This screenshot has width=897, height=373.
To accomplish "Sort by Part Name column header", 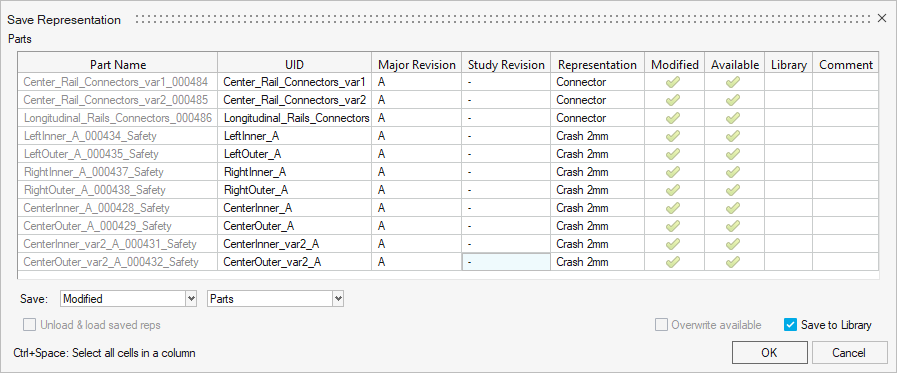I will (x=118, y=65).
